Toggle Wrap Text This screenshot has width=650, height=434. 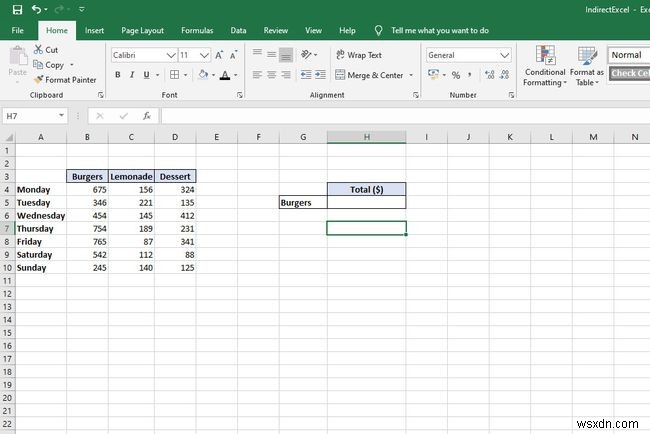pos(359,55)
